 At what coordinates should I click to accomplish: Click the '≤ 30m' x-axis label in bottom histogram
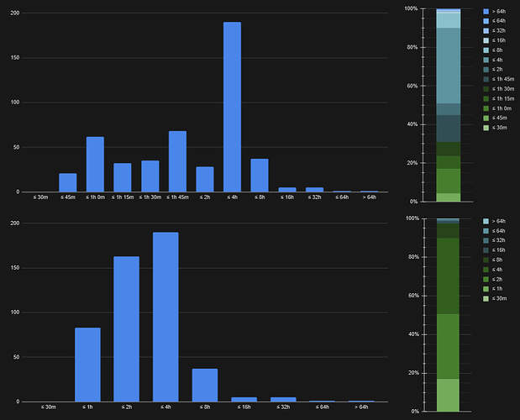point(49,407)
